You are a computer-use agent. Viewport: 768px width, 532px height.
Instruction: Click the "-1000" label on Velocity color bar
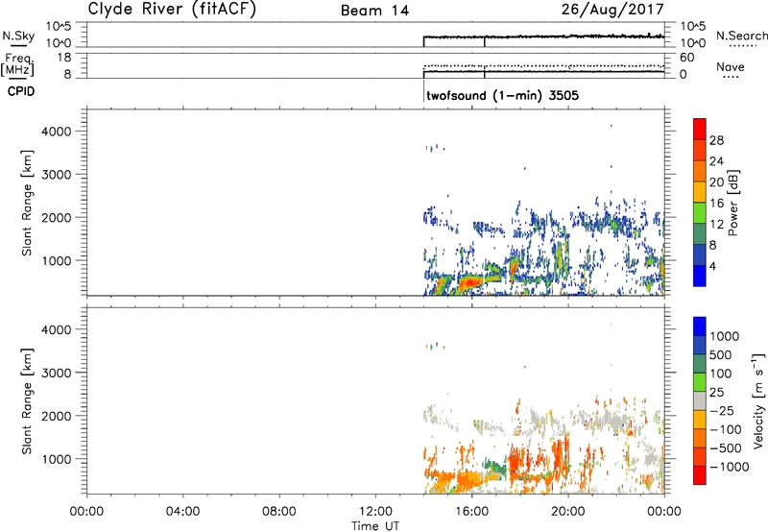coord(730,467)
